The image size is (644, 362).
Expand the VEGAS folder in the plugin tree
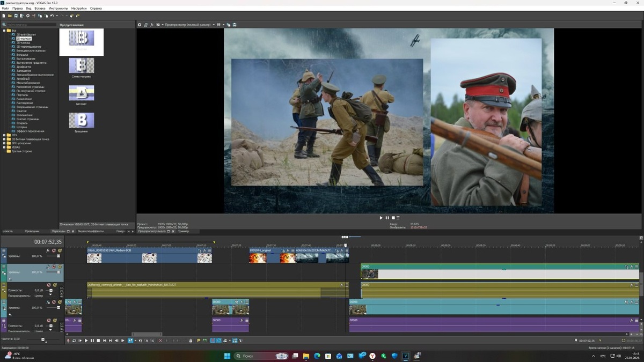[x=4, y=147]
